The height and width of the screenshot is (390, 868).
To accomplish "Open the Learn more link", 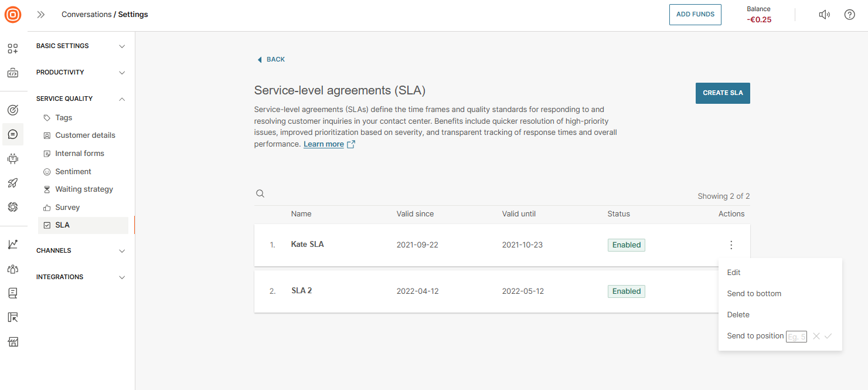I will coord(324,144).
